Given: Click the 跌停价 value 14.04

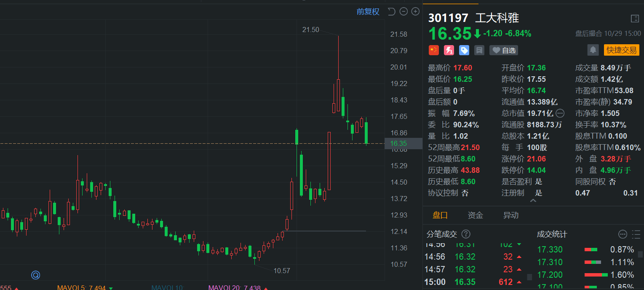Looking at the screenshot, I should (x=536, y=170).
